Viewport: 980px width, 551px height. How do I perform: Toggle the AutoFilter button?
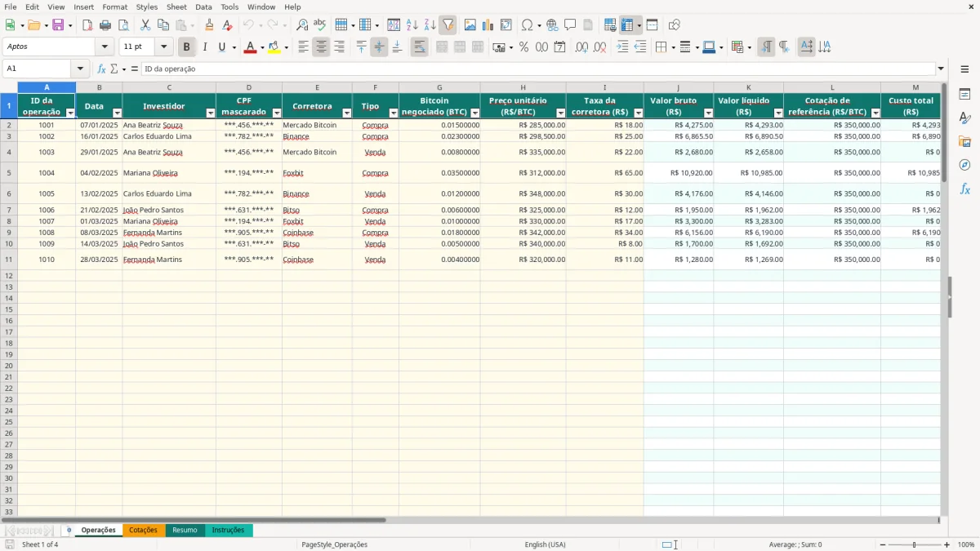click(x=448, y=25)
